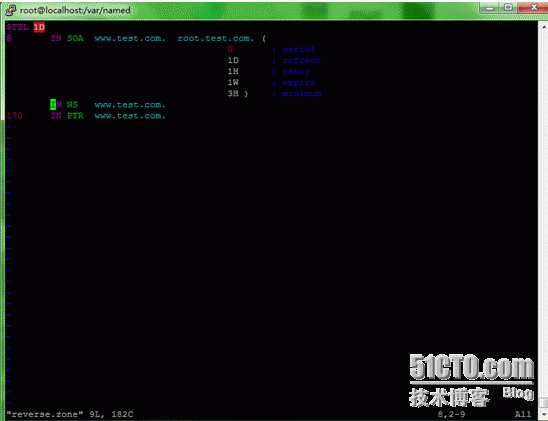Click the highlighted 1D TTL value
Screen dimensions: 548x421
click(39, 27)
